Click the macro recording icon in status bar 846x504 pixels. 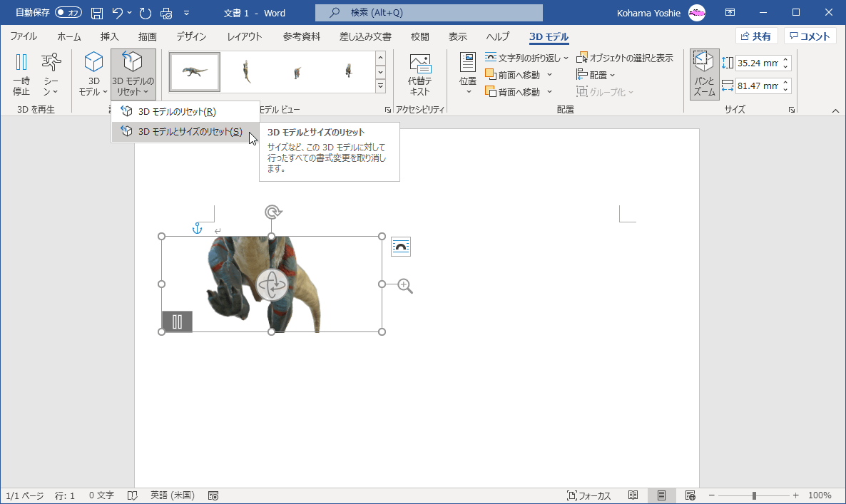213,495
